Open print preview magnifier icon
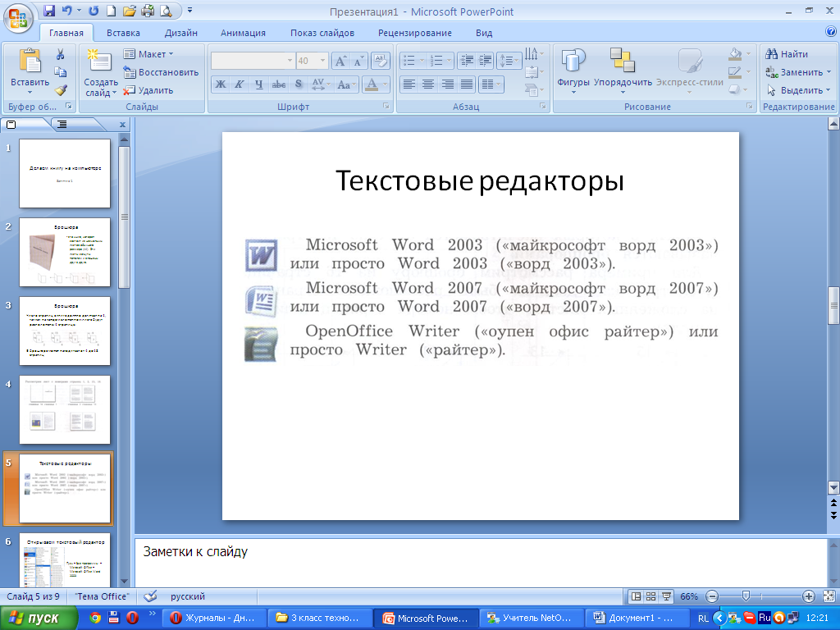 point(166,11)
